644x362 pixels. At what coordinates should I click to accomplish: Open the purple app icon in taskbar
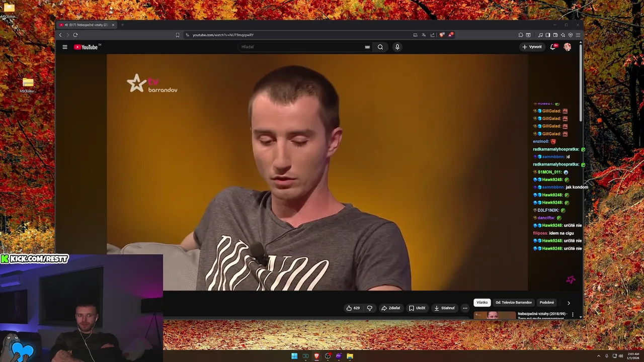339,356
